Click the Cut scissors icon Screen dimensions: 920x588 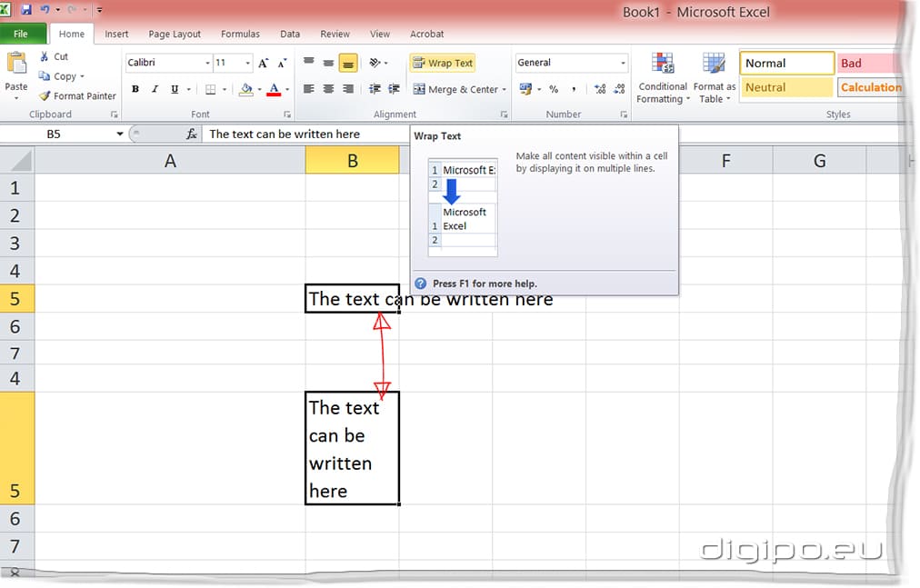click(44, 56)
